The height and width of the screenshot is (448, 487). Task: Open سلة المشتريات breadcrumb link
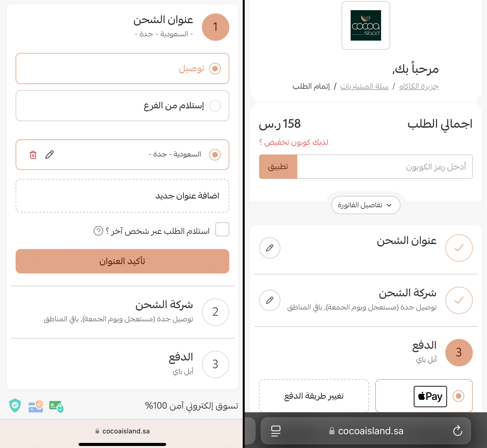coord(364,86)
